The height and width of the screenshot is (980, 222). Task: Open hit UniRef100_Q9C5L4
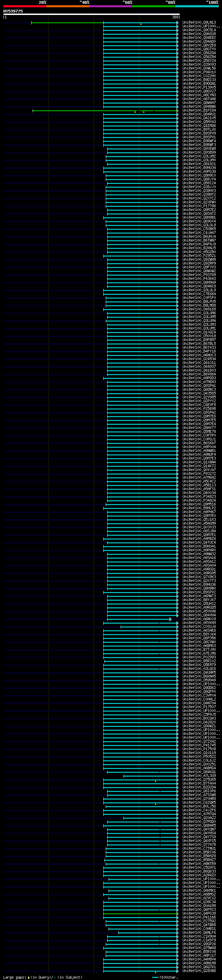click(199, 30)
